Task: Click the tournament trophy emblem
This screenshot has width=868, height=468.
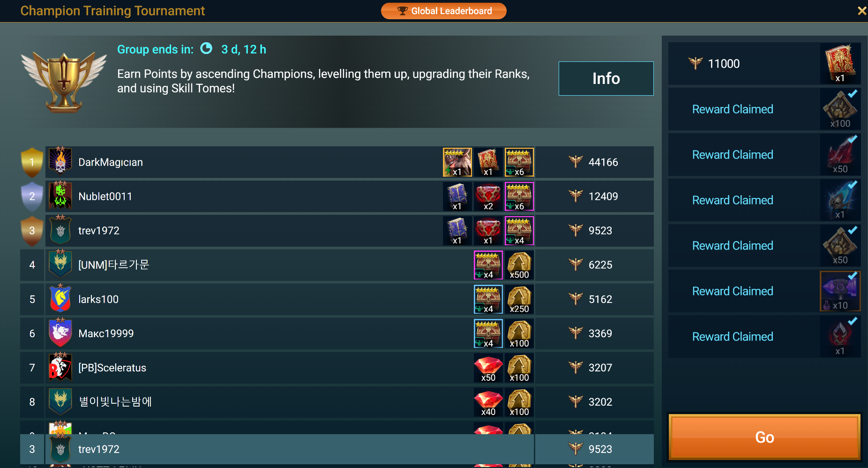Action: tap(64, 82)
